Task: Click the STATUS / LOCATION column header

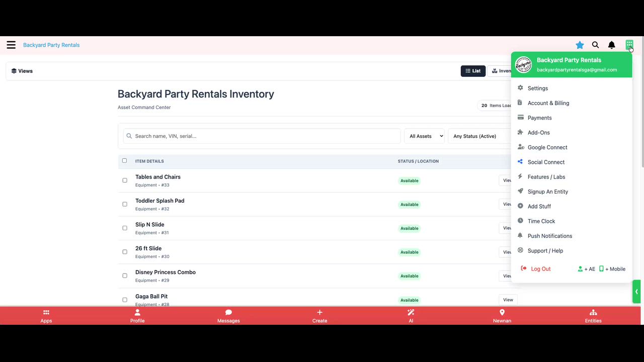Action: pyautogui.click(x=418, y=161)
